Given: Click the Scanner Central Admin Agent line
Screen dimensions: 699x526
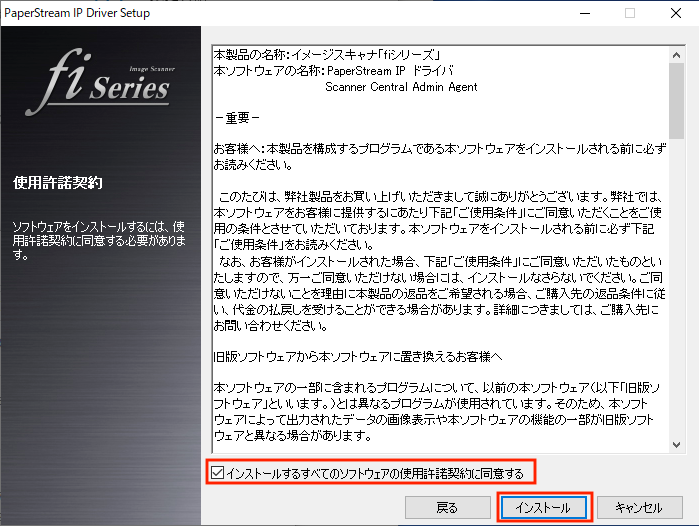Looking at the screenshot, I should tap(401, 87).
